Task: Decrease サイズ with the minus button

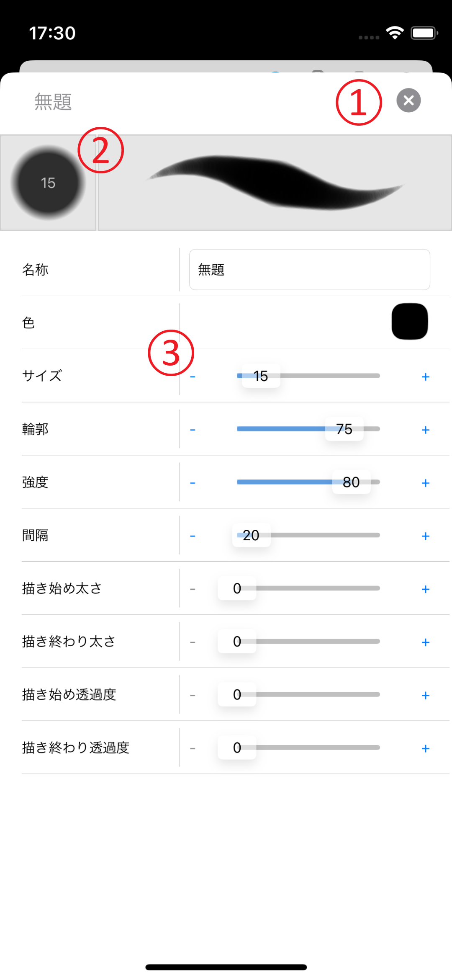Action: [x=193, y=377]
